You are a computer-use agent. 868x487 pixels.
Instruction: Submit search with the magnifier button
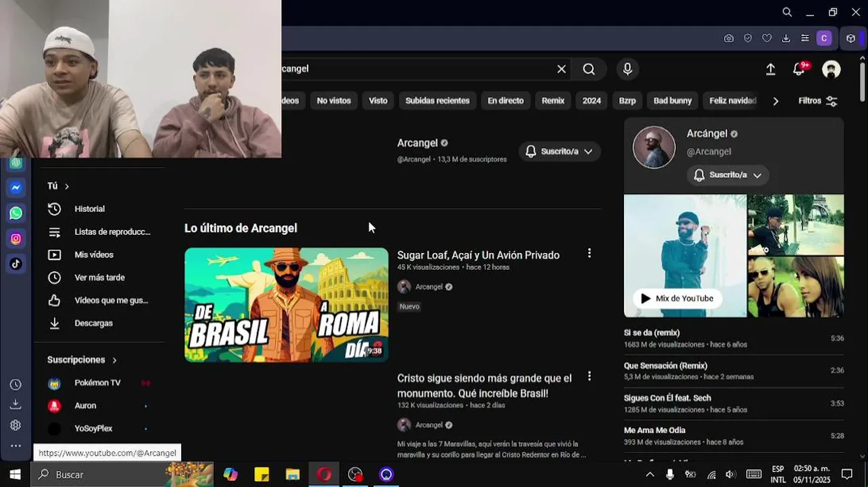coord(589,69)
